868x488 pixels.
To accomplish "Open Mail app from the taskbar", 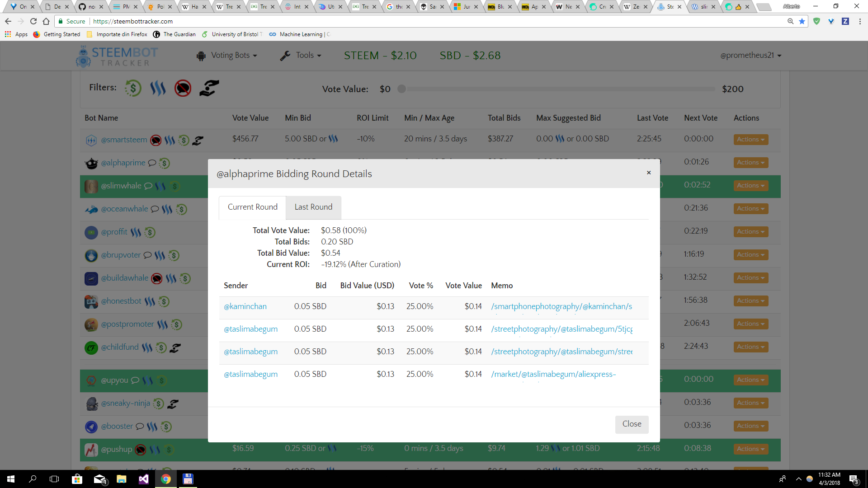I will [99, 479].
